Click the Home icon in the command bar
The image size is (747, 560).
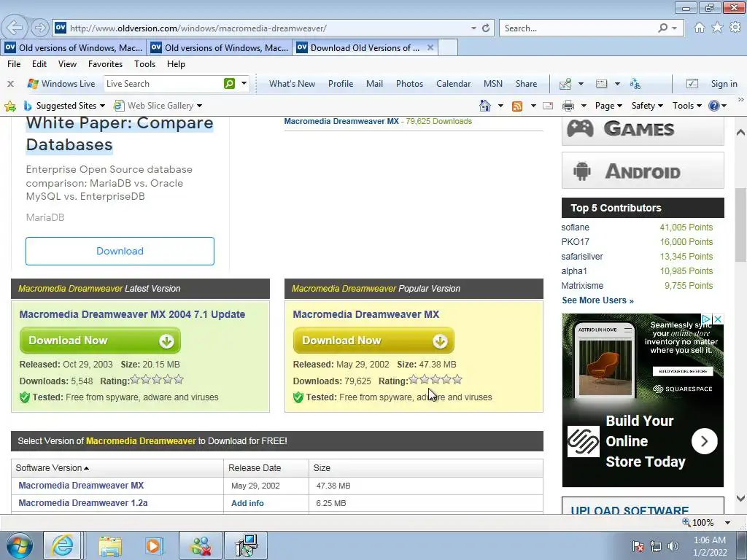(485, 106)
